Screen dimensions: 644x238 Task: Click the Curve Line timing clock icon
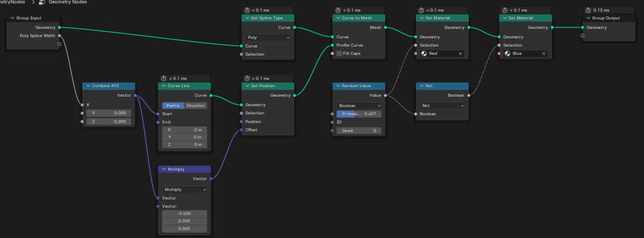tap(163, 78)
